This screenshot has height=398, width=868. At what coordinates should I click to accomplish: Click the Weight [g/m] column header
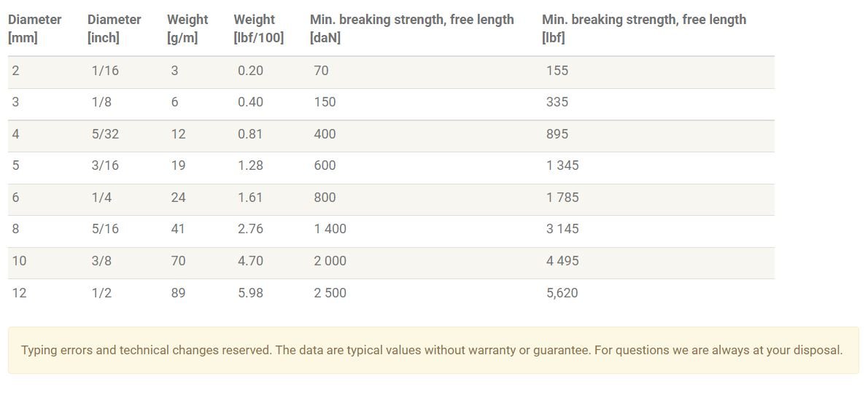click(x=187, y=28)
